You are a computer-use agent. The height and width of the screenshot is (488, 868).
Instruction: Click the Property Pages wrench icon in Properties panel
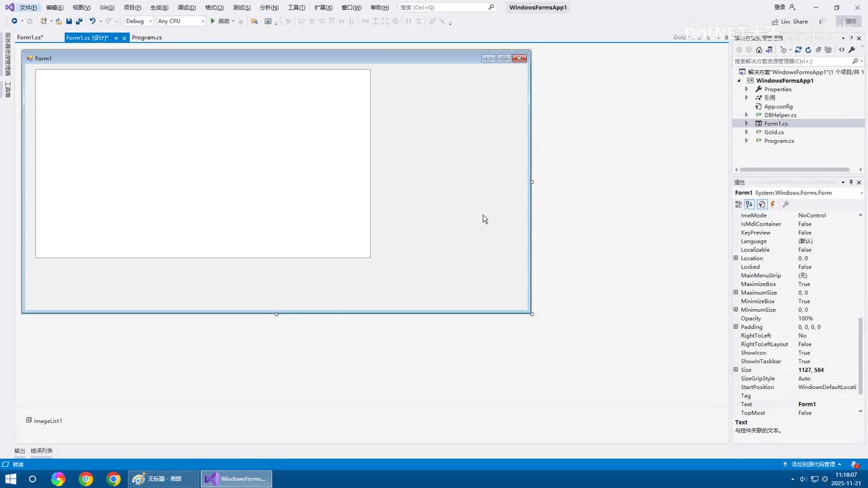coord(785,204)
